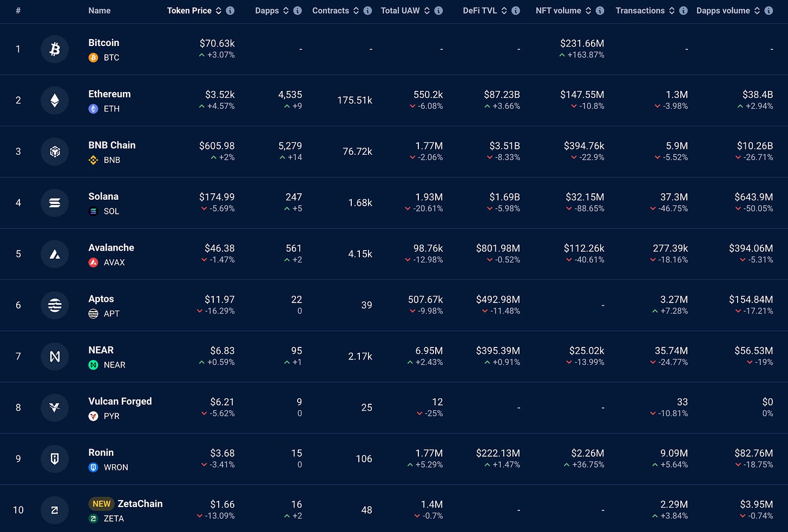Sort by DeFi TVL using sort arrows
The image size is (788, 532).
coord(504,11)
